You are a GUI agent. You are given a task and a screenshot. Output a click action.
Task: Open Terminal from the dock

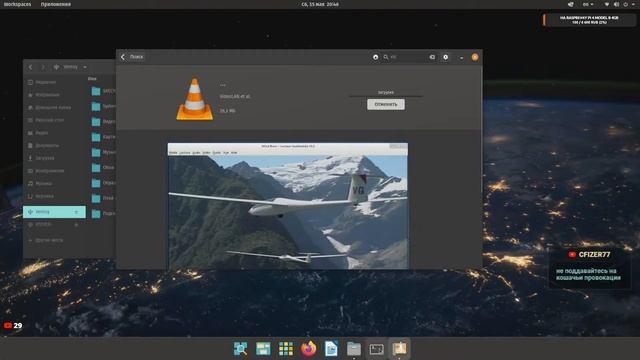click(376, 349)
